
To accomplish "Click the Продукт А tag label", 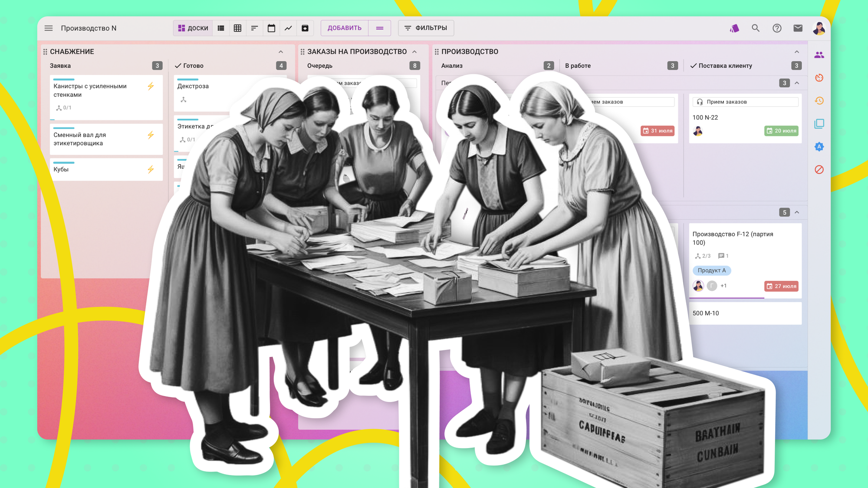I will [711, 270].
